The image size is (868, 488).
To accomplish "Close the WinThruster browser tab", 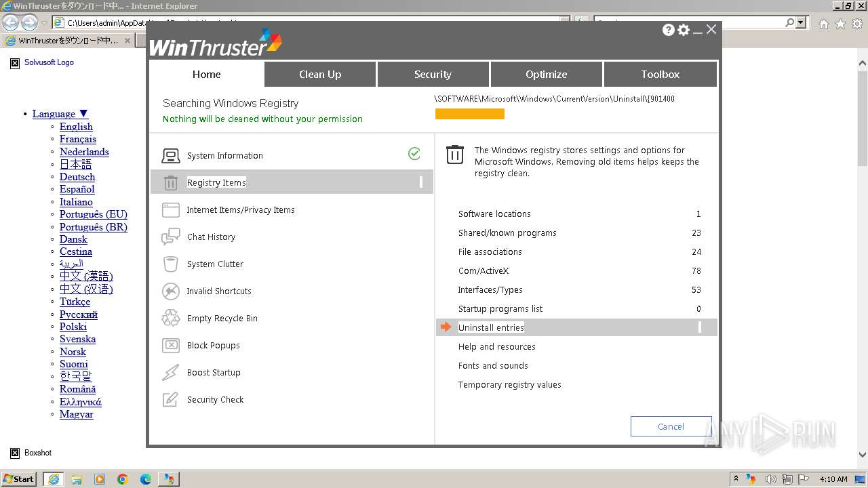I will tap(127, 41).
